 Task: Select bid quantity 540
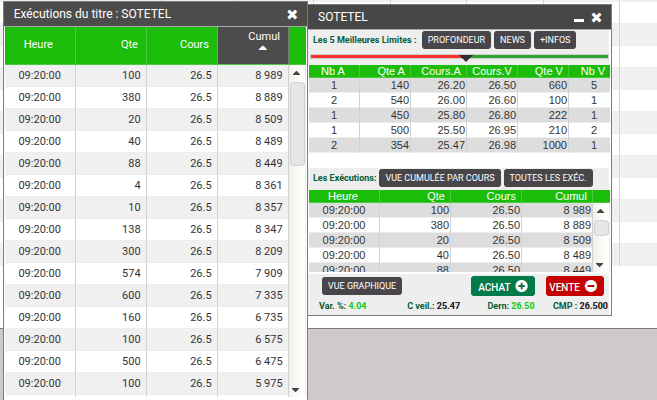click(x=399, y=101)
